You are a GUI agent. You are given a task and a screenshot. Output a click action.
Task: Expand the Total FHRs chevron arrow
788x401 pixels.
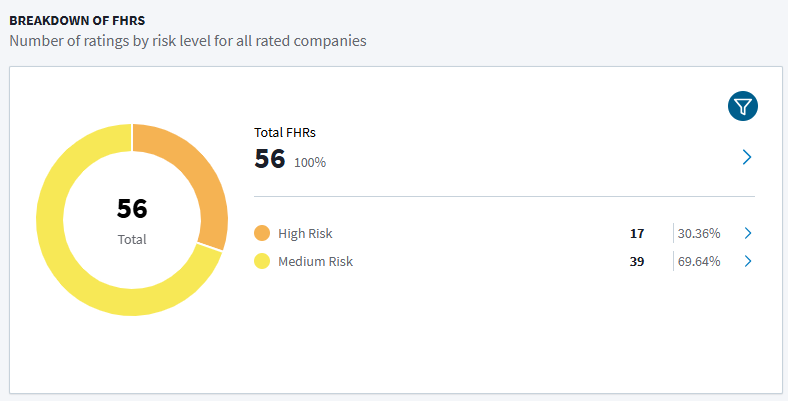click(x=747, y=157)
